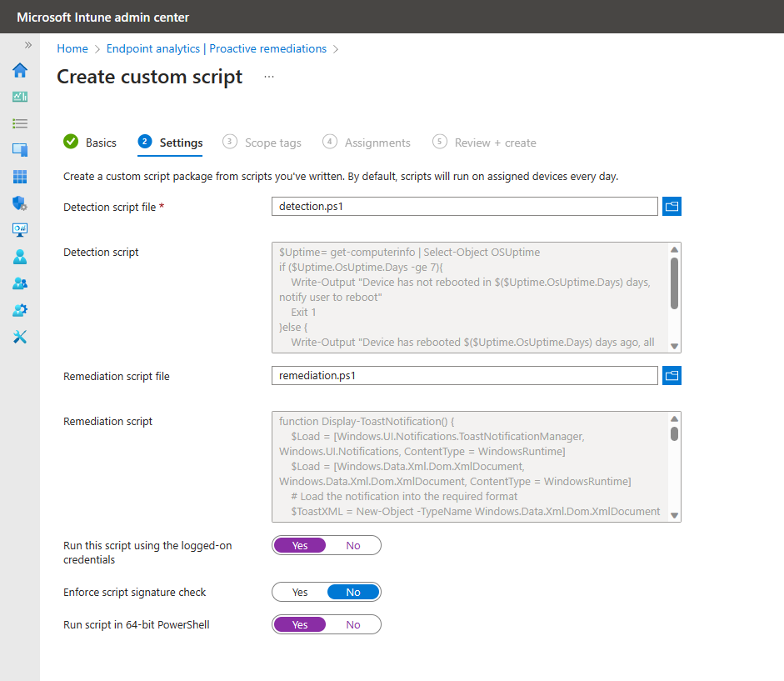Enable running script with logged-on credentials

pyautogui.click(x=300, y=545)
